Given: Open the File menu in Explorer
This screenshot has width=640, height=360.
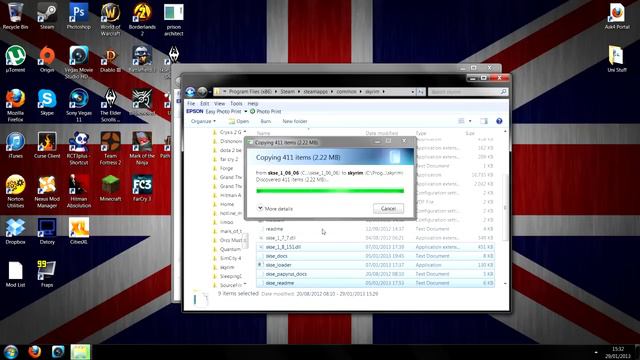Looking at the screenshot, I should click(x=191, y=104).
